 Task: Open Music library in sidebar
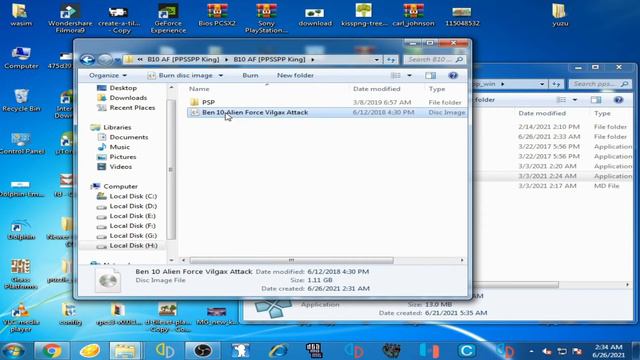(119, 147)
